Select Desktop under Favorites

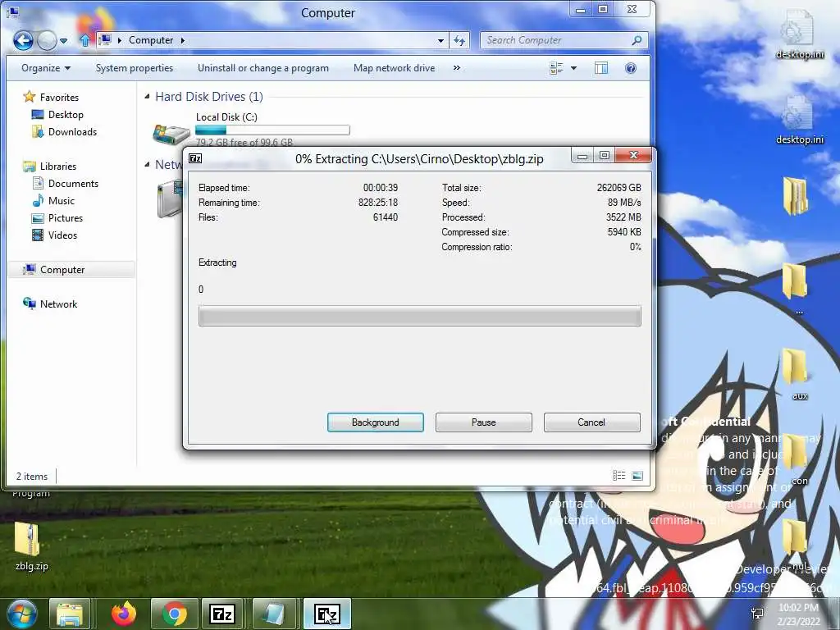click(66, 115)
